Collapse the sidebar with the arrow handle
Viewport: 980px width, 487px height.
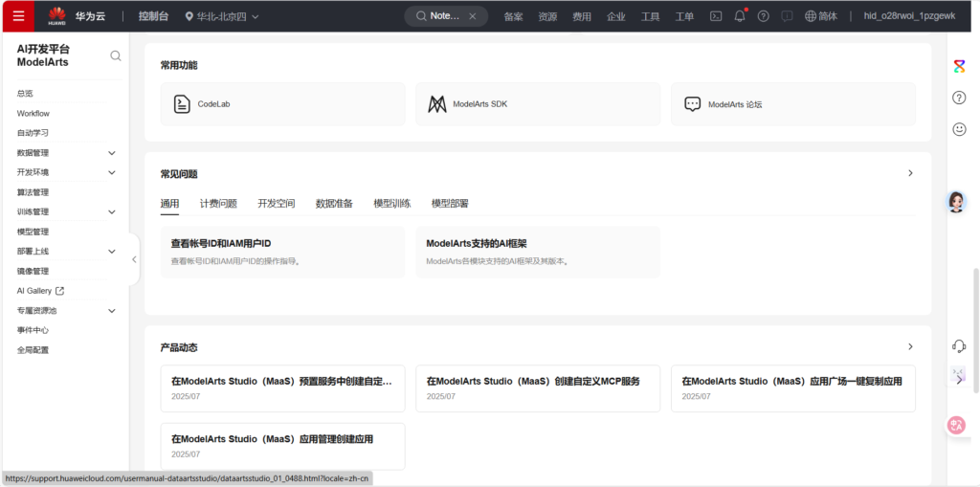134,259
